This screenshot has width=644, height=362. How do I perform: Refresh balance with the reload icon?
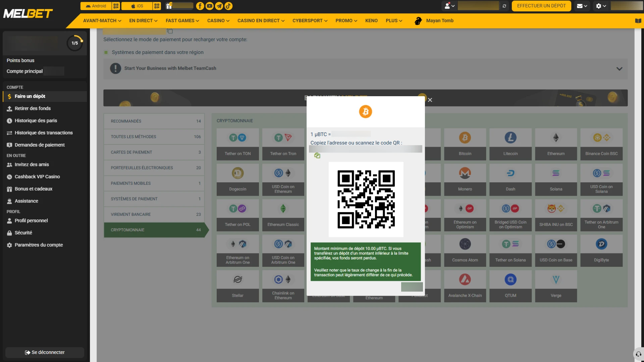[x=504, y=6]
